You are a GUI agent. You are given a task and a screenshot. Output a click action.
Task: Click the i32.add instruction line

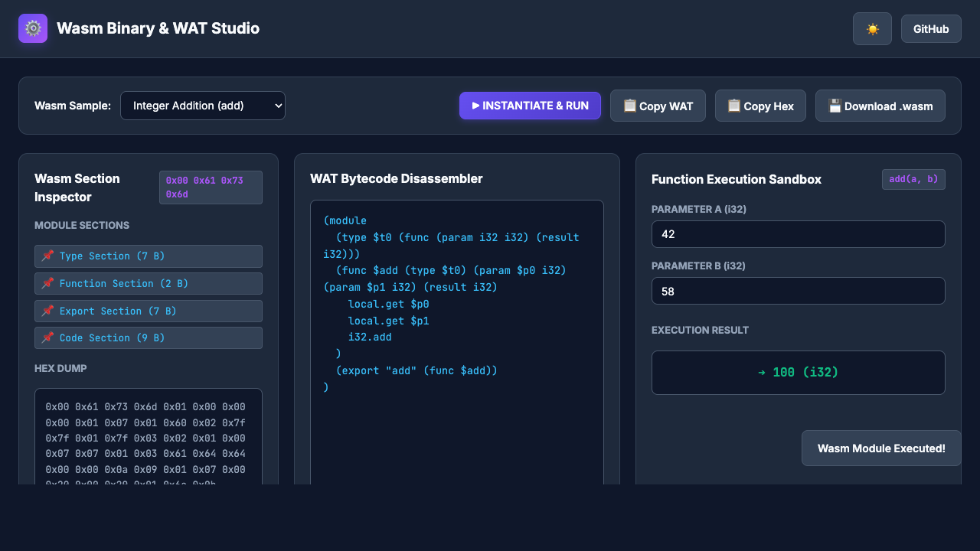click(x=370, y=337)
